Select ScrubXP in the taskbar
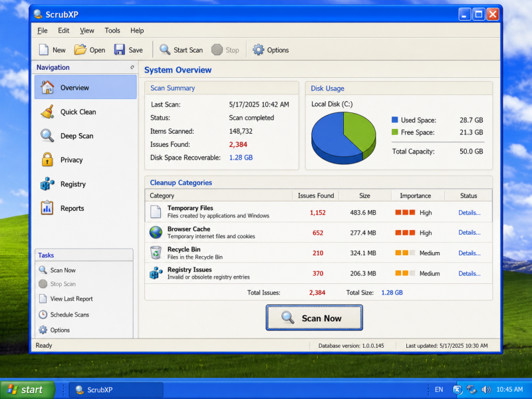This screenshot has width=532, height=399. [116, 390]
